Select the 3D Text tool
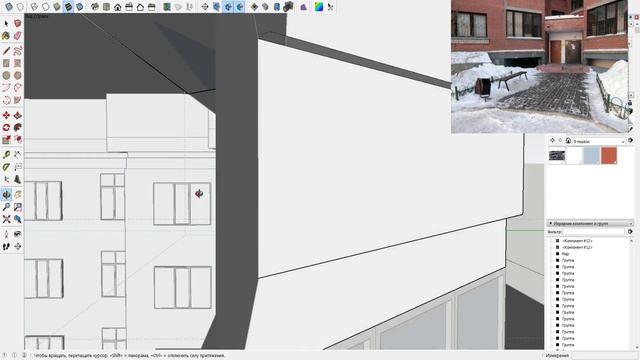This screenshot has width=640, height=360. pos(18,179)
